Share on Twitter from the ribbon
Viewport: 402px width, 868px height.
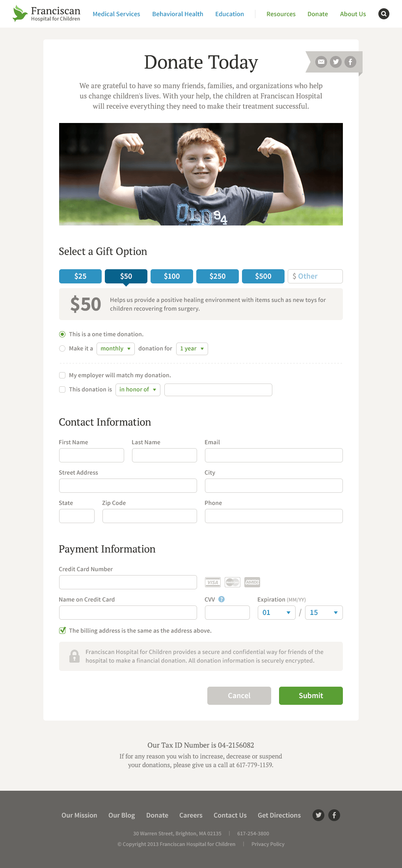(336, 62)
